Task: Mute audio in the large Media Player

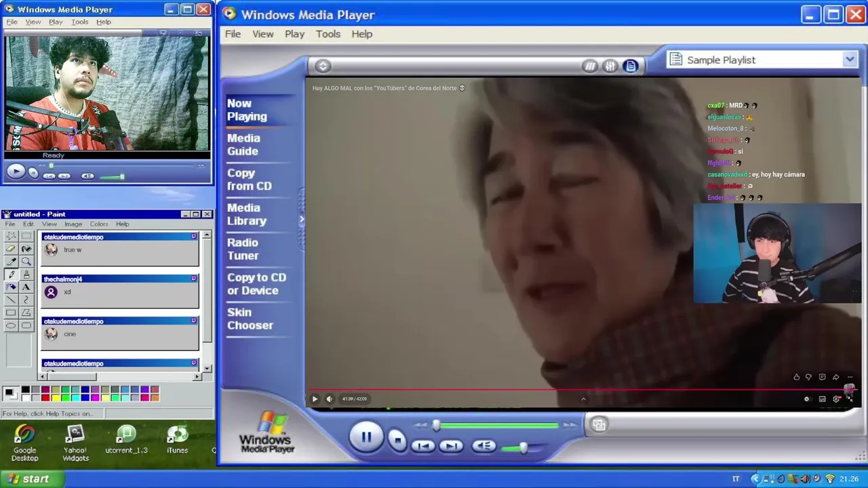Action: (484, 446)
